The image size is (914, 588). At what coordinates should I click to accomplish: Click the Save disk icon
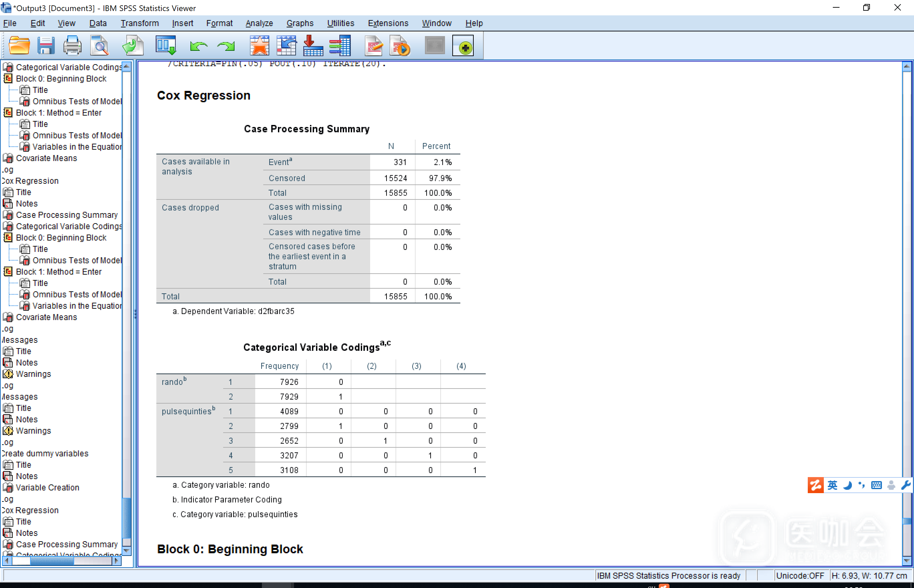(x=46, y=46)
